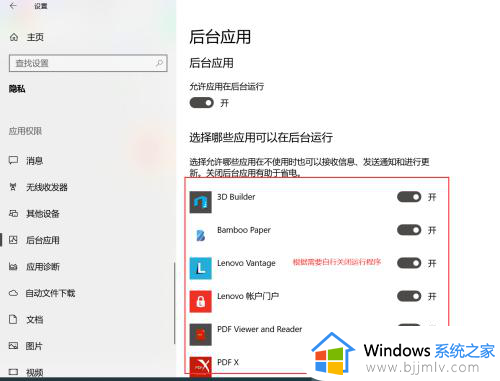The image size is (500, 381).
Task: Select 消息 in the sidebar
Action: click(x=35, y=161)
